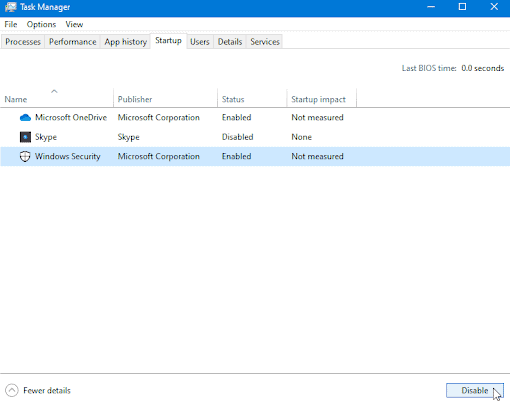Open the Options menu
Viewport: 510px width, 407px height.
click(x=41, y=24)
